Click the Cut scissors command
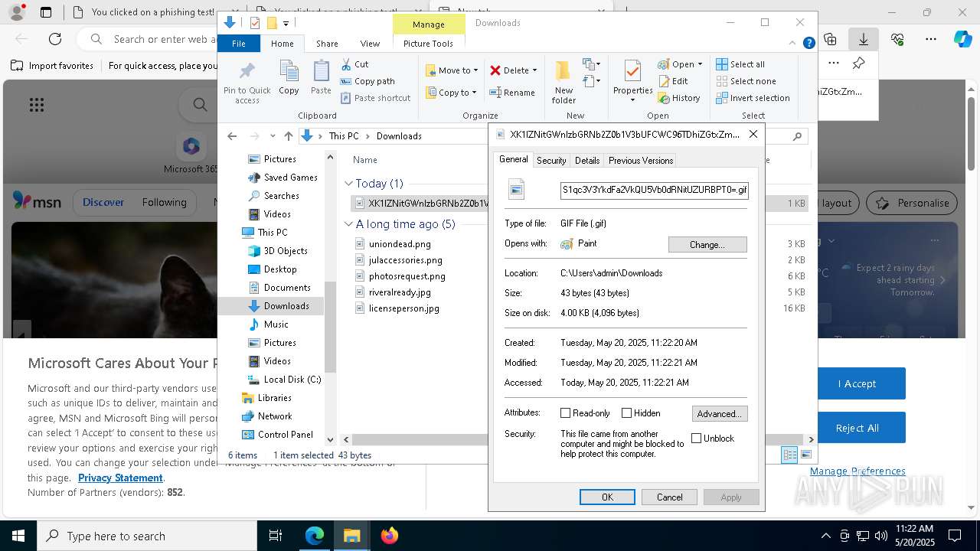 pyautogui.click(x=354, y=64)
